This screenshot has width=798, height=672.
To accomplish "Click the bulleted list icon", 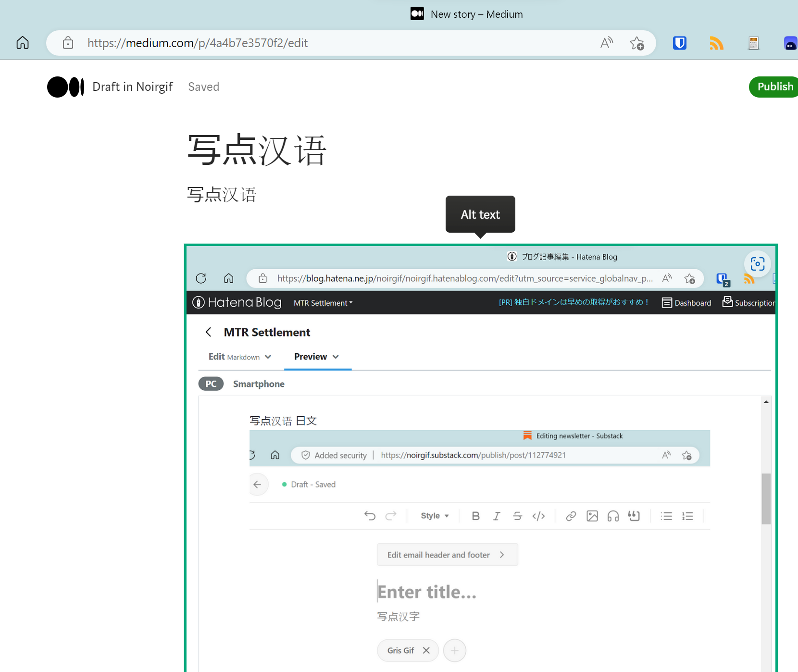I will coord(666,516).
